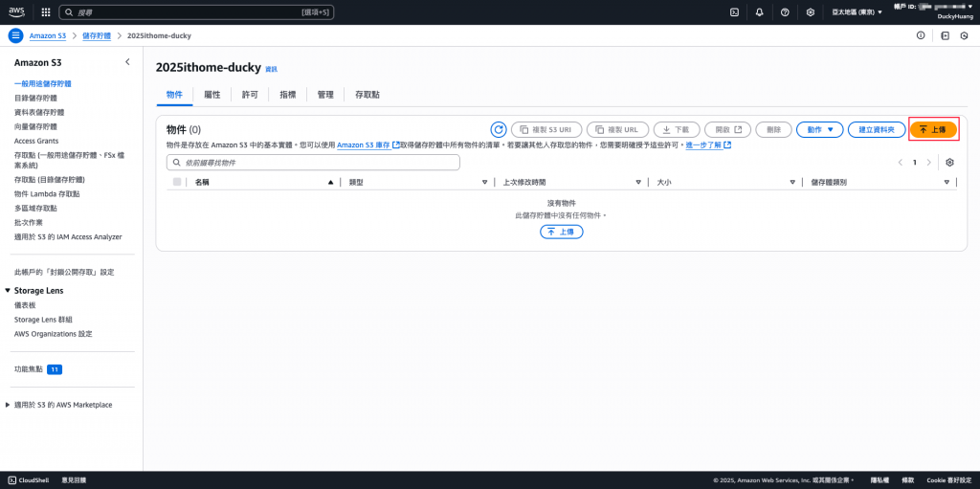The image size is (980, 489).
Task: Open the region selector 亞太地區 (東京)
Action: [x=857, y=11]
